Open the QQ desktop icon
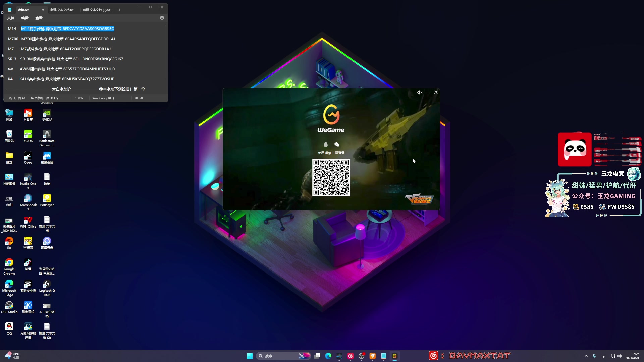This screenshot has height=362, width=644. point(9,329)
